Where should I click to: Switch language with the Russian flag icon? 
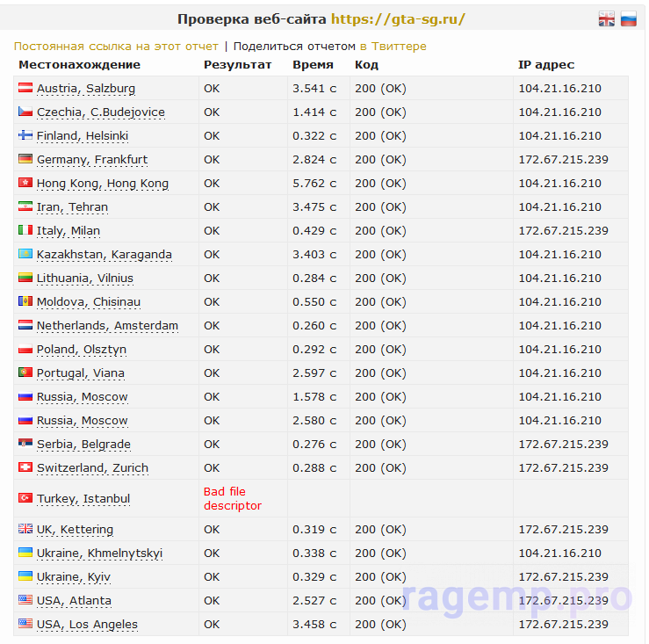628,19
